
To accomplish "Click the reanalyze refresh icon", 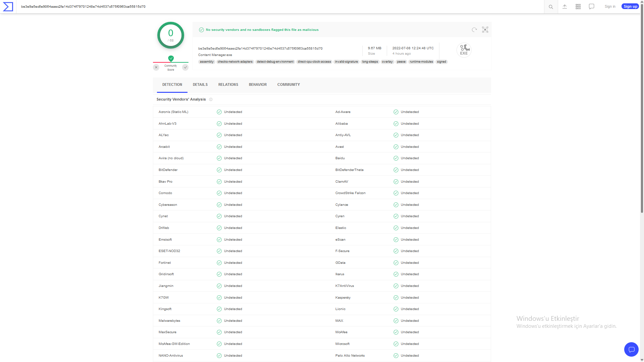I will point(474,30).
